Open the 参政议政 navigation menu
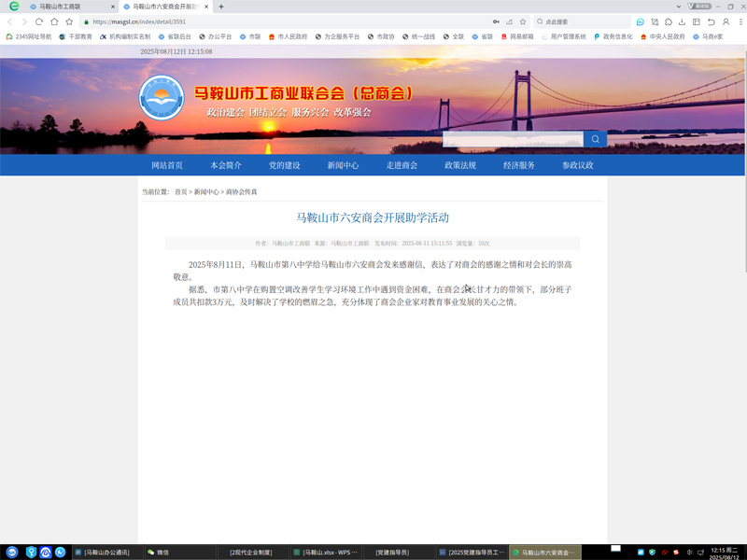 click(x=578, y=165)
